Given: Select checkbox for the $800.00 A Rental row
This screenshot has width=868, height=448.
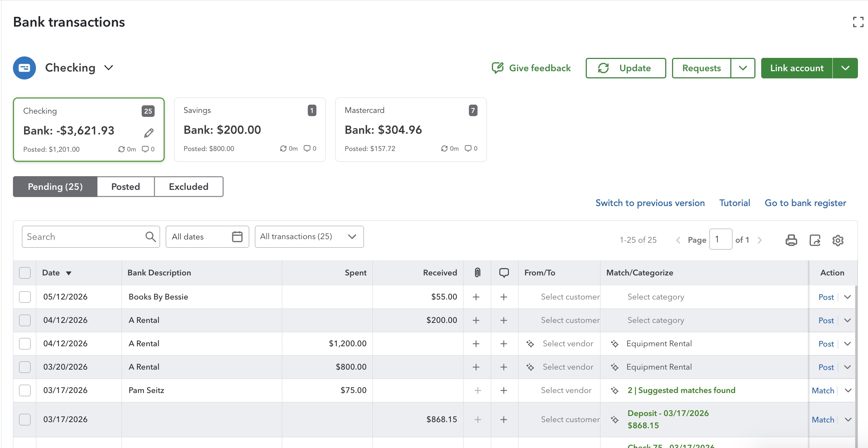Looking at the screenshot, I should tap(25, 367).
